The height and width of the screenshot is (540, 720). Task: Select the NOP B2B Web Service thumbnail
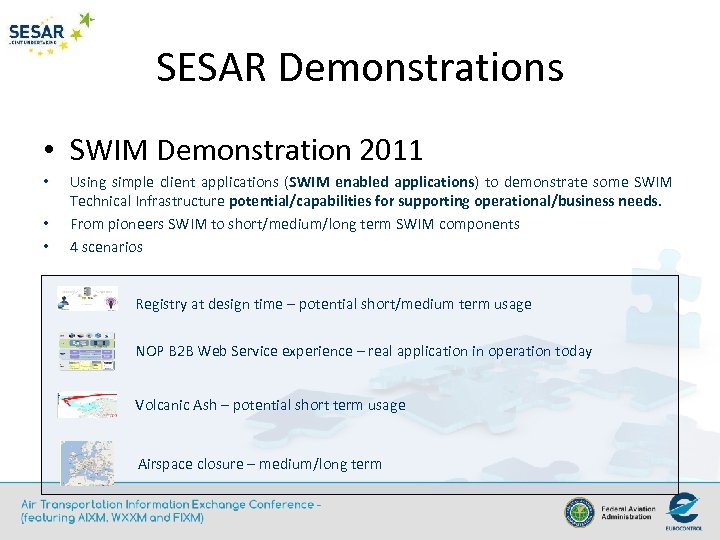click(x=87, y=352)
